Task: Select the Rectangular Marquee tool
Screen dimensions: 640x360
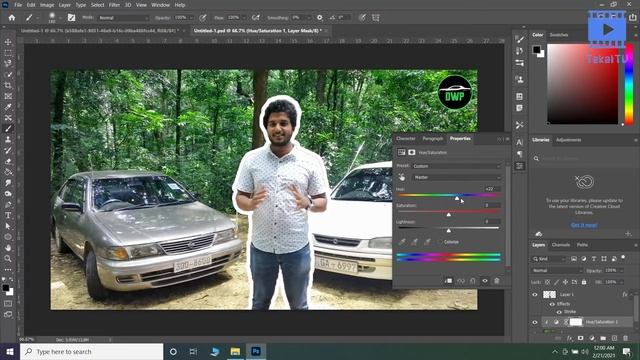Action: coord(8,53)
